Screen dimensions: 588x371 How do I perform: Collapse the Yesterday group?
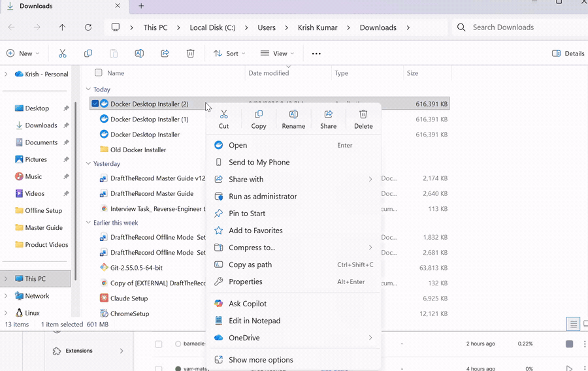pos(88,163)
